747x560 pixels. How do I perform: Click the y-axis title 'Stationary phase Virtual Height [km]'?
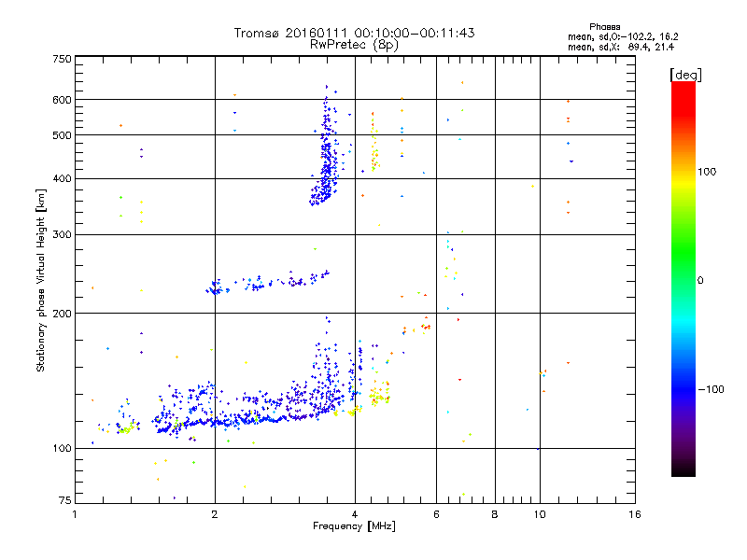(40, 280)
